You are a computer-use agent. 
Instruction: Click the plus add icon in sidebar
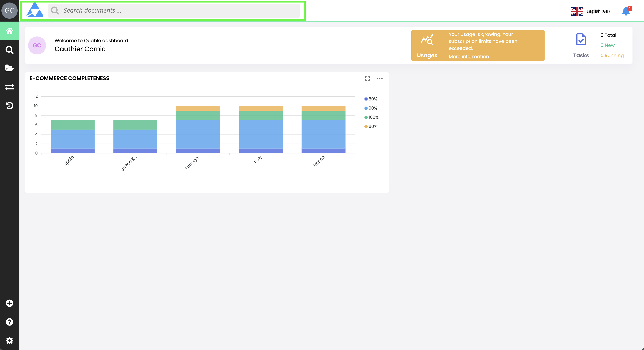(10, 303)
